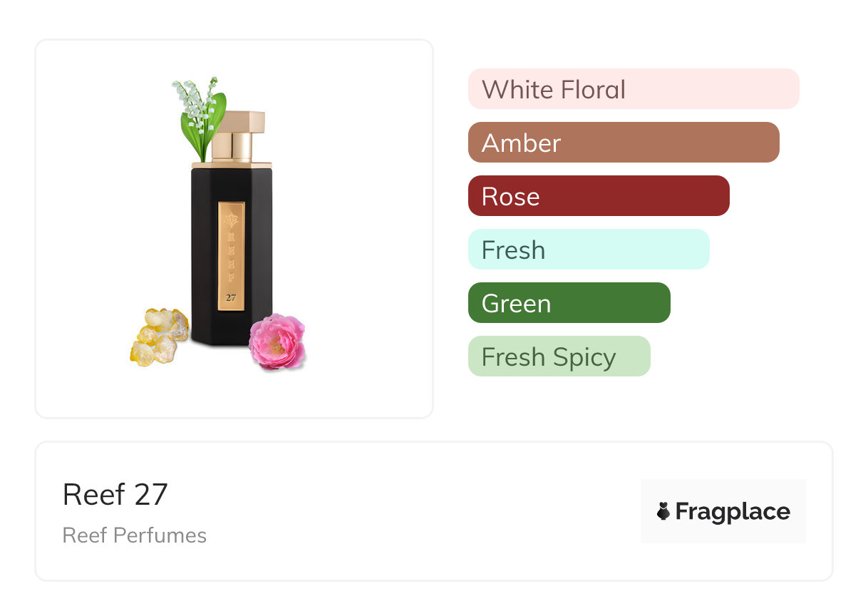Click the Fragplace bottle logo icon

[663, 511]
